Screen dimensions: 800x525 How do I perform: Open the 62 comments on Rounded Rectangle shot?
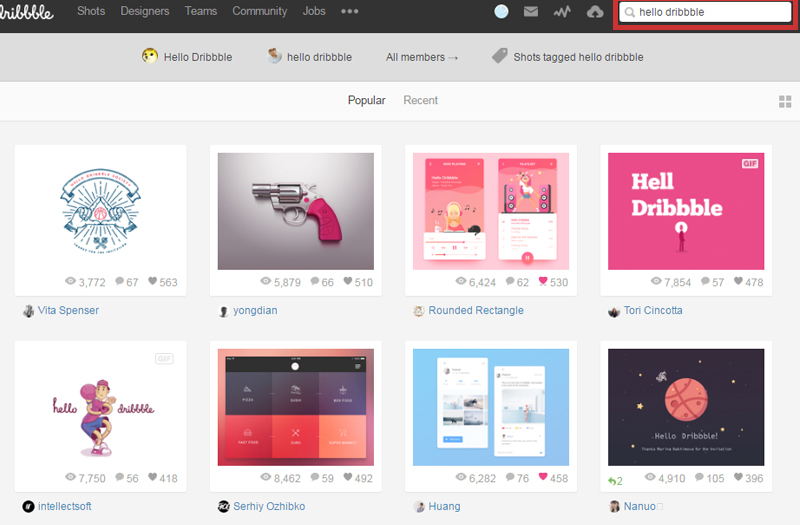[x=517, y=282]
